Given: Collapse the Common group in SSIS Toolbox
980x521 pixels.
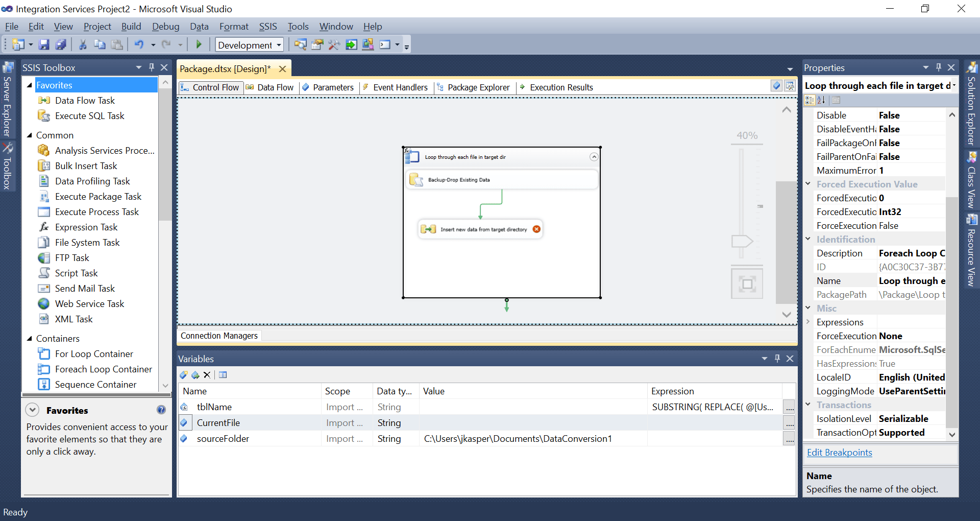Looking at the screenshot, I should [x=30, y=135].
